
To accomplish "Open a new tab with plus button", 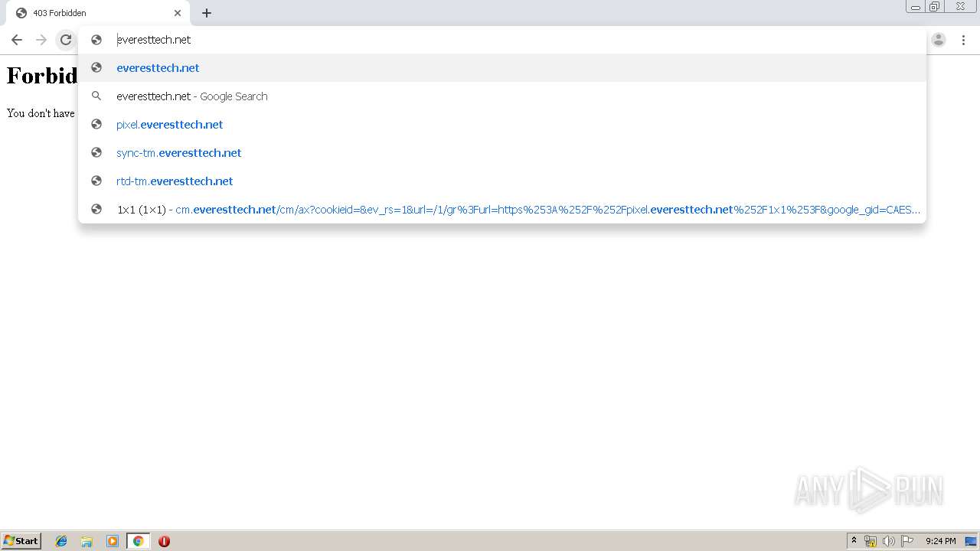I will point(207,13).
